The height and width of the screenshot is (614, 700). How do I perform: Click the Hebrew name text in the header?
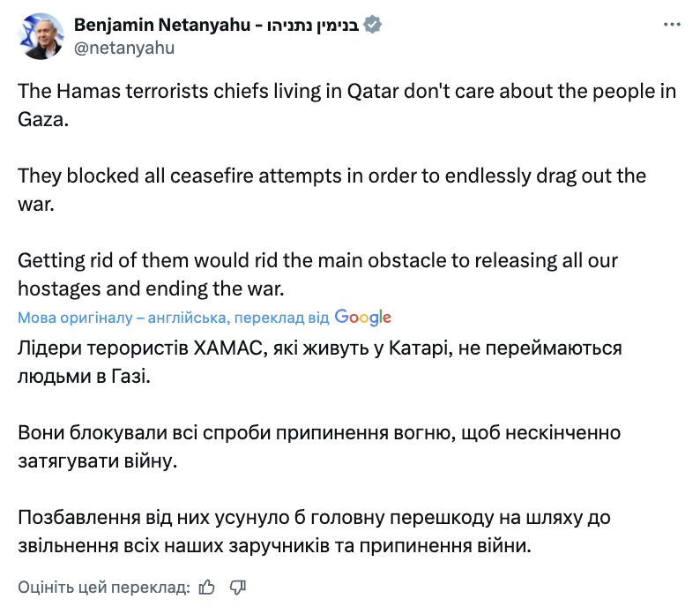point(314,26)
